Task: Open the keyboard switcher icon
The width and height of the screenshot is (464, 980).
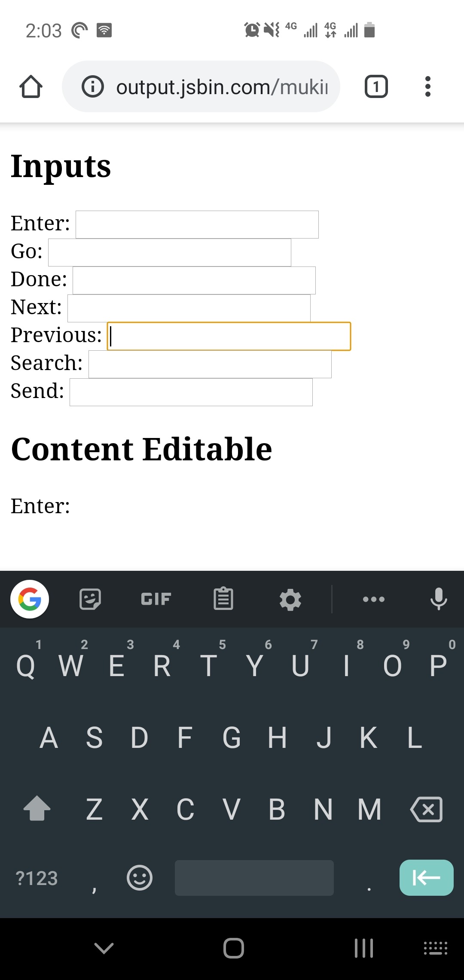Action: pyautogui.click(x=436, y=948)
